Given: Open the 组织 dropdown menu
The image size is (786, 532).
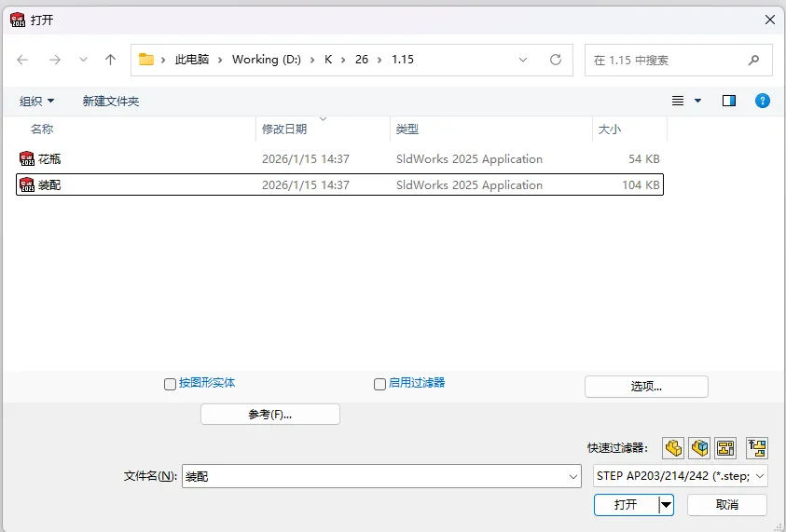Looking at the screenshot, I should (x=36, y=102).
